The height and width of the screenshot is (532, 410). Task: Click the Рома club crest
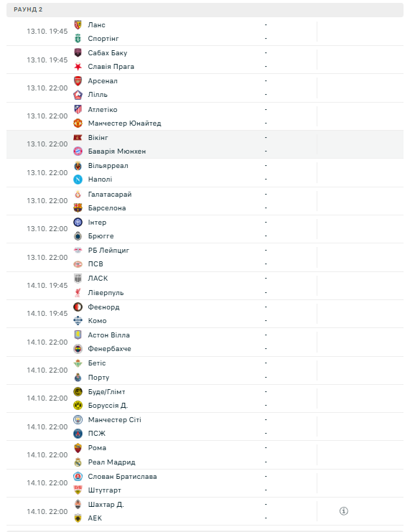pos(78,448)
